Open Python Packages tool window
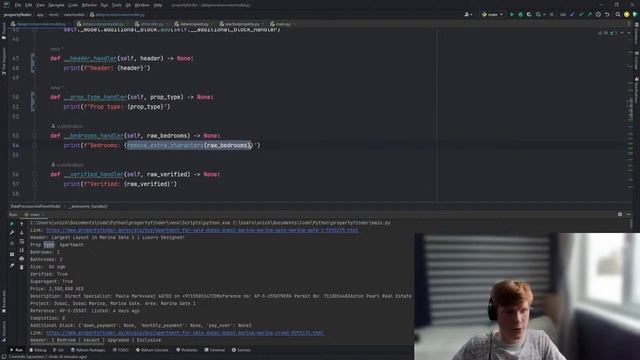Image resolution: width=640 pixels, height=360 pixels. coord(88,350)
